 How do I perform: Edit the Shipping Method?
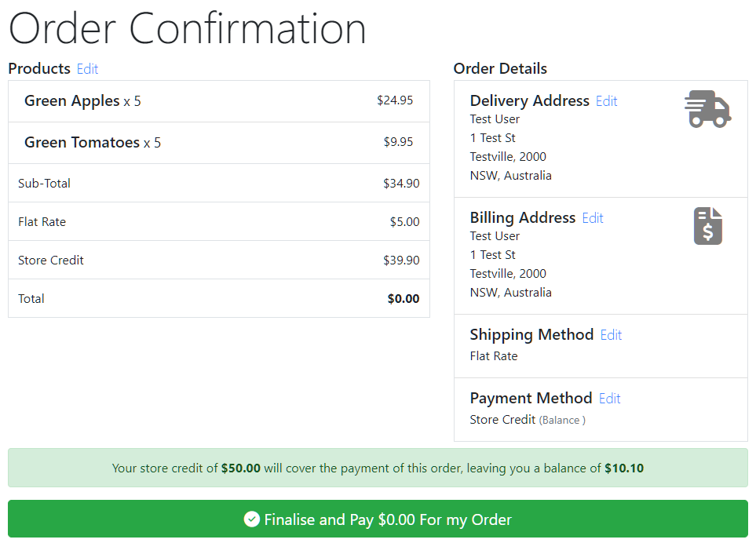click(x=611, y=335)
